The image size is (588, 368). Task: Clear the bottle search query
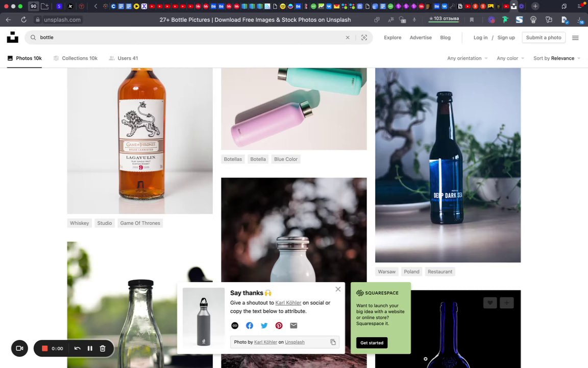(348, 37)
